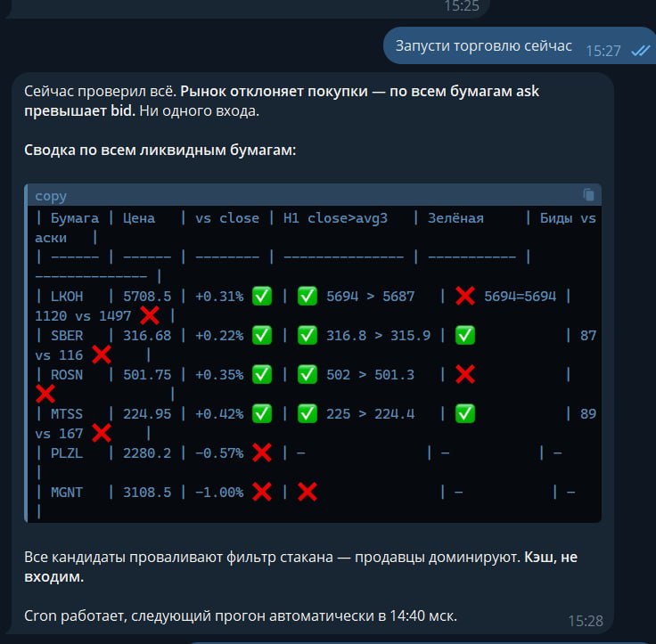
Task: Click the MTSS row green check in Зелёная column
Action: (464, 413)
